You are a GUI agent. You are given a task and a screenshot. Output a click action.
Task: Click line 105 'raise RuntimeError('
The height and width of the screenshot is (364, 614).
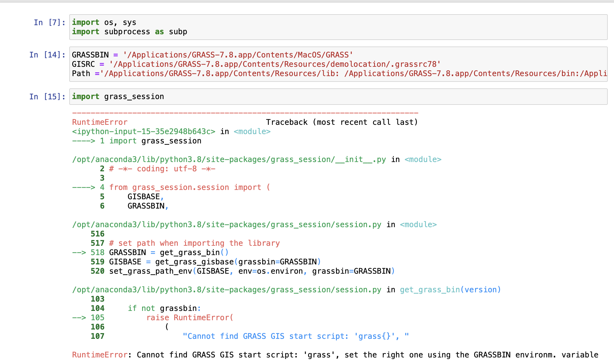(190, 318)
